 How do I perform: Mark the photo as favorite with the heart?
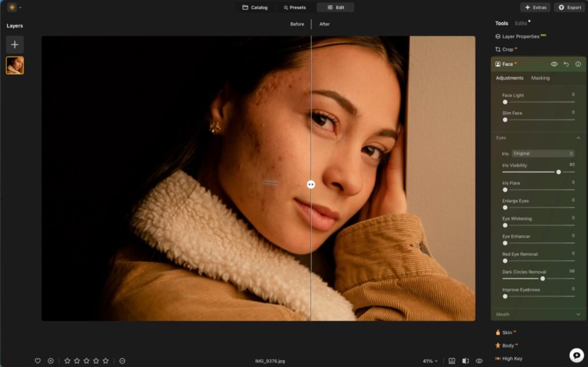[38, 361]
